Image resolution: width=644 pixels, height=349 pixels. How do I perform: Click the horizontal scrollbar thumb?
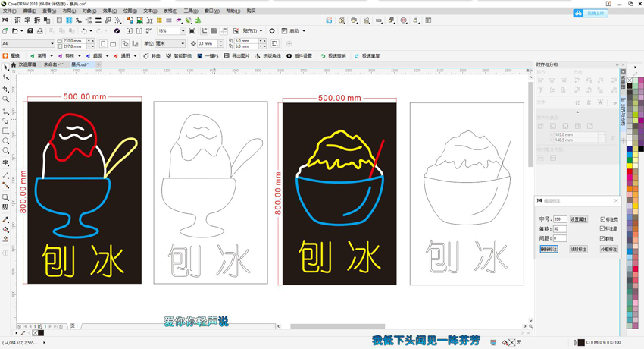pos(338,326)
